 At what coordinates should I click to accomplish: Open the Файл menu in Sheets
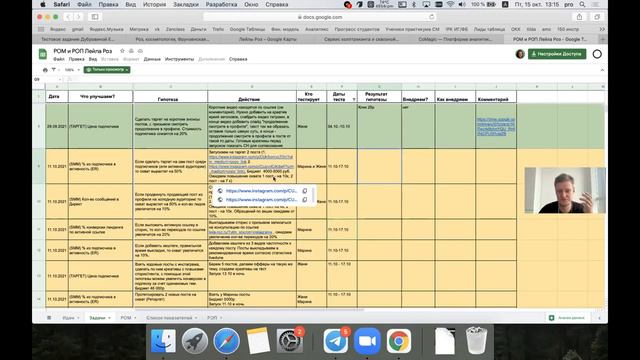(59, 59)
